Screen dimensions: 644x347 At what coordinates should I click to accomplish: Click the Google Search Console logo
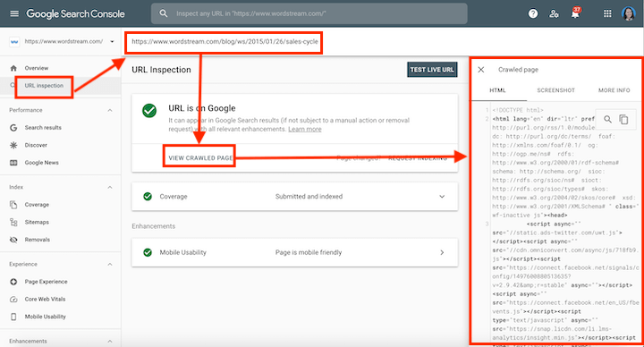pyautogui.click(x=75, y=13)
